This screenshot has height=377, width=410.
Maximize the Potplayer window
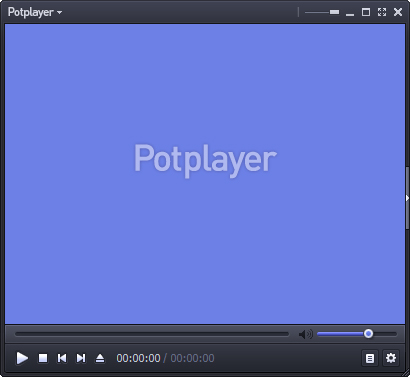tap(366, 12)
